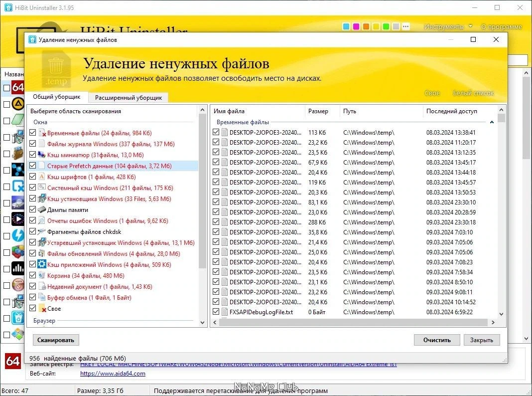This screenshot has width=532, height=396.
Task: Click file list horizontal scroll right arrow
Action: tap(493, 322)
